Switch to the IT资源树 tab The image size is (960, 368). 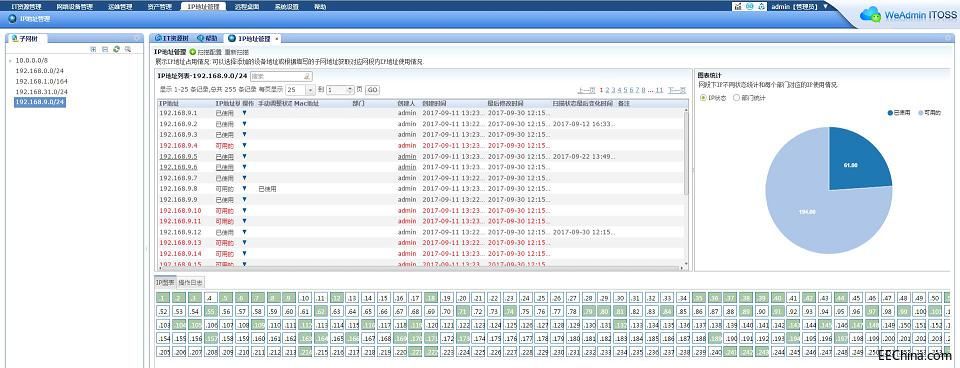coord(171,38)
